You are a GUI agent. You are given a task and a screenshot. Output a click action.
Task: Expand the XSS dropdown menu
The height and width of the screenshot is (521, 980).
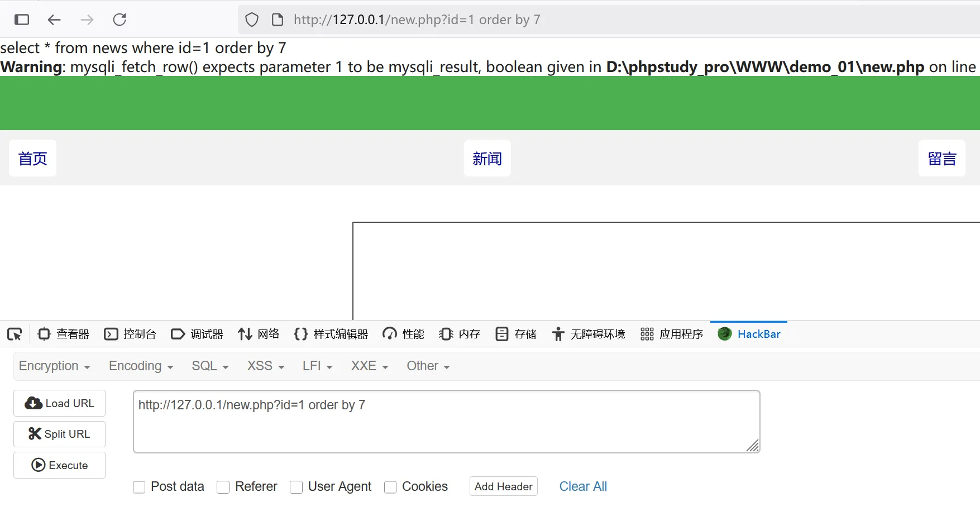(x=266, y=366)
